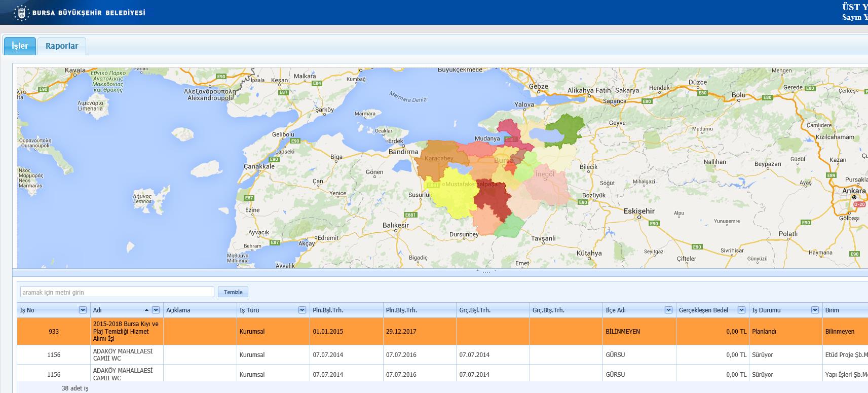Screen dimensions: 868x393
Task: Toggle the sort arrow on the Adı column
Action: point(146,310)
